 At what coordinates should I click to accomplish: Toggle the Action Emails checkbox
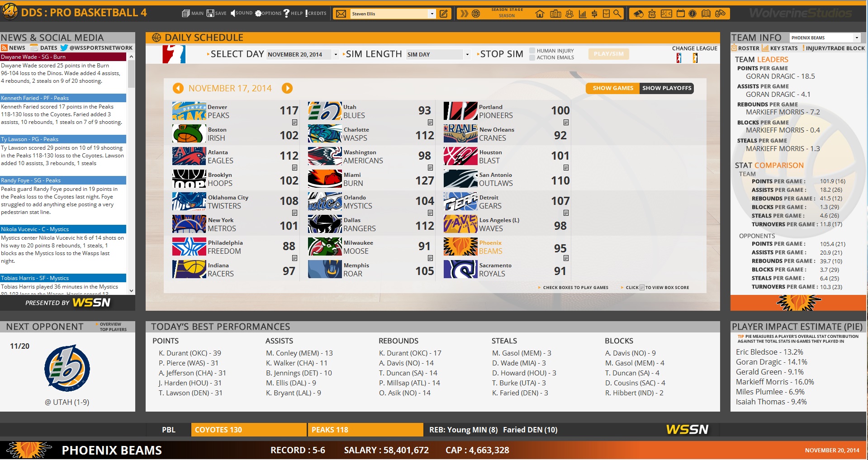[x=532, y=57]
